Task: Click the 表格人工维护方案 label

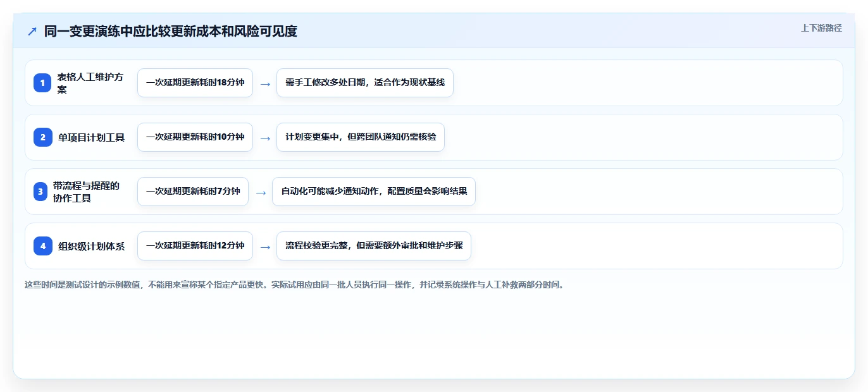Action: [x=90, y=83]
